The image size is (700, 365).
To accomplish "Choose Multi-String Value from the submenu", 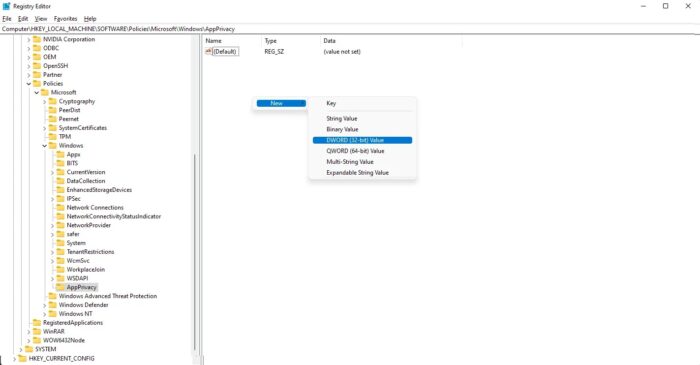I will pyautogui.click(x=362, y=162).
